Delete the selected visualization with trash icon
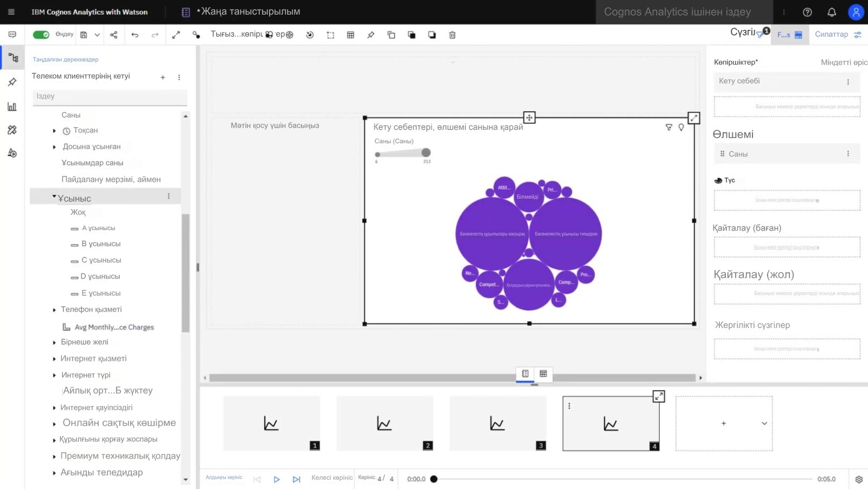This screenshot has height=489, width=868. pos(452,35)
